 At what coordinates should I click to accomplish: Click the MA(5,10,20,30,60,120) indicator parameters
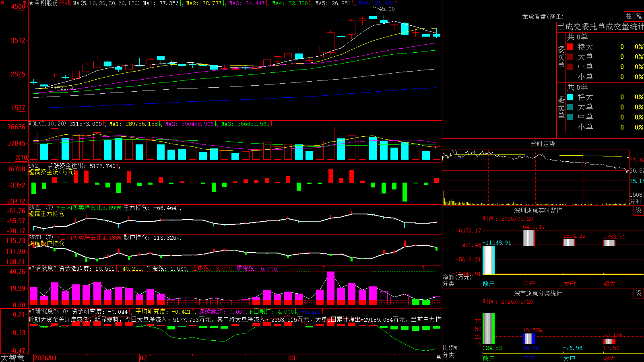(x=106, y=3)
